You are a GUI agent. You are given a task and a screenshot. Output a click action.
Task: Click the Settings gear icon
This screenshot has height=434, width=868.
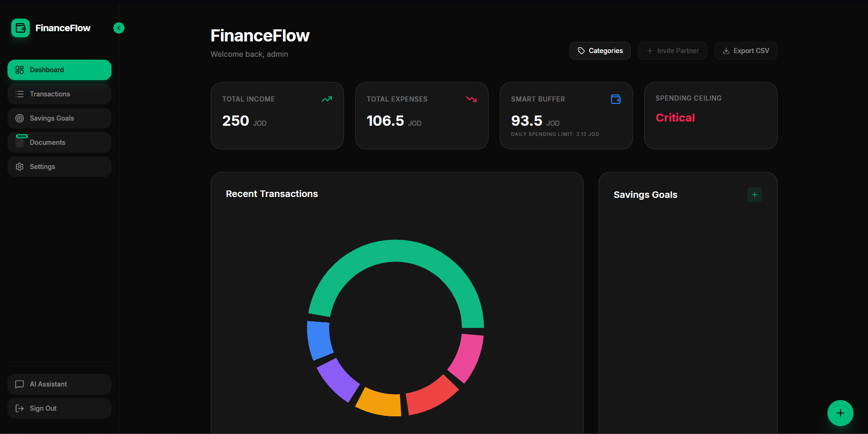(19, 166)
